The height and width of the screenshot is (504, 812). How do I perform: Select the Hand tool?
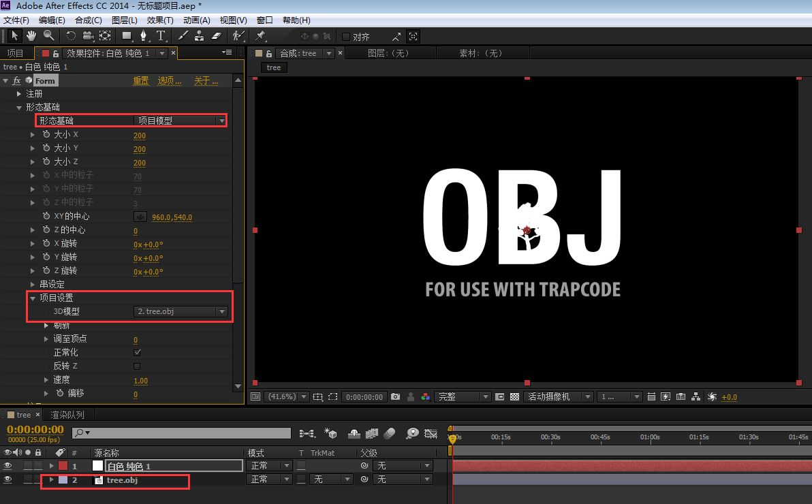pyautogui.click(x=31, y=35)
